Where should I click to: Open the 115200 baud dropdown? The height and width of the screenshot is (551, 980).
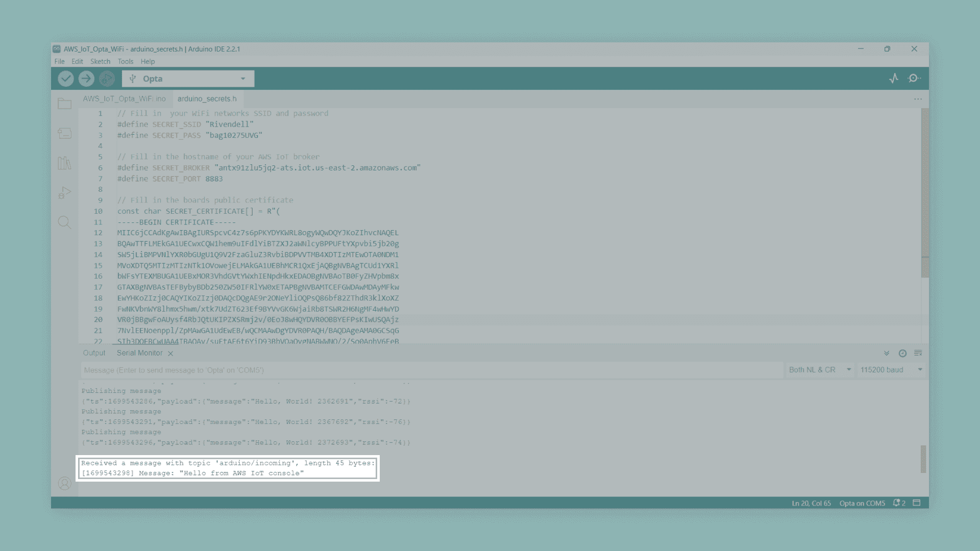click(x=891, y=370)
